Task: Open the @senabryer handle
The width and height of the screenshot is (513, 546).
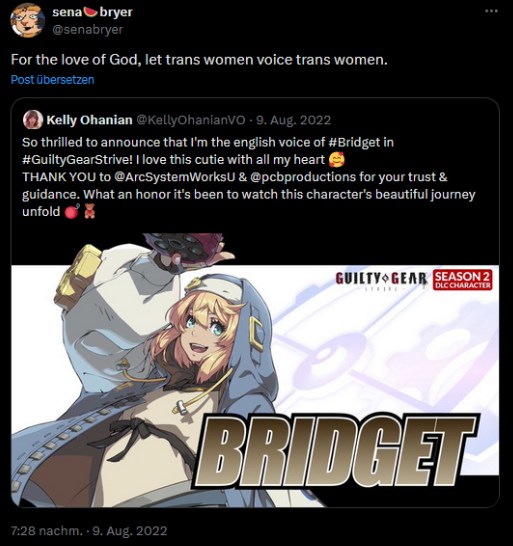Action: point(87,30)
